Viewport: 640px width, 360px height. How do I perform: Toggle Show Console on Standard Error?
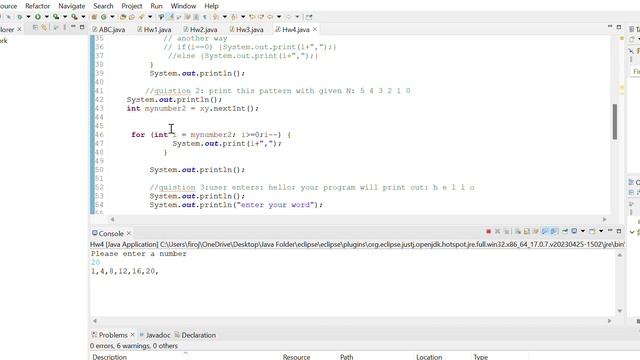coord(553,231)
